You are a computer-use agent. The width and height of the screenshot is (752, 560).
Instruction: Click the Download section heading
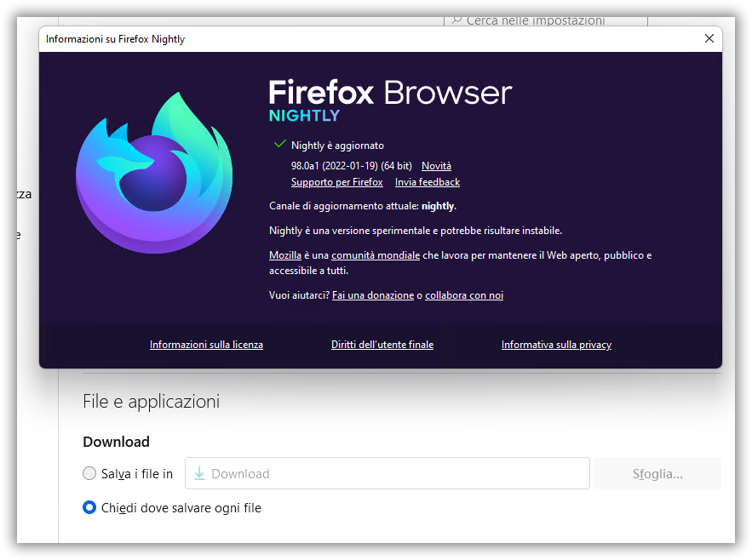[x=116, y=442]
